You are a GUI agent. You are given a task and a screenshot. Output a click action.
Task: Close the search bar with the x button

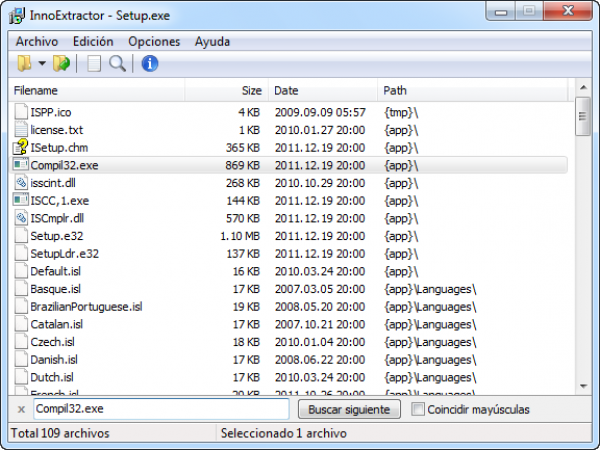coord(21,409)
